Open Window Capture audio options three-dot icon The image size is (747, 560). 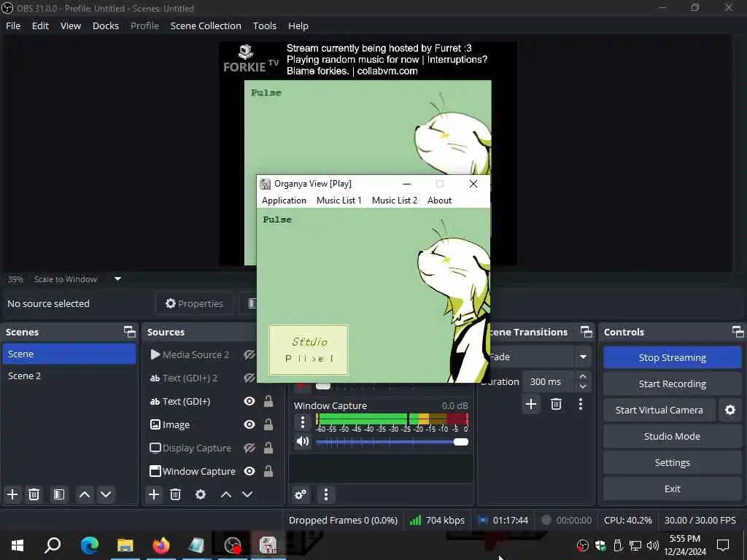303,422
